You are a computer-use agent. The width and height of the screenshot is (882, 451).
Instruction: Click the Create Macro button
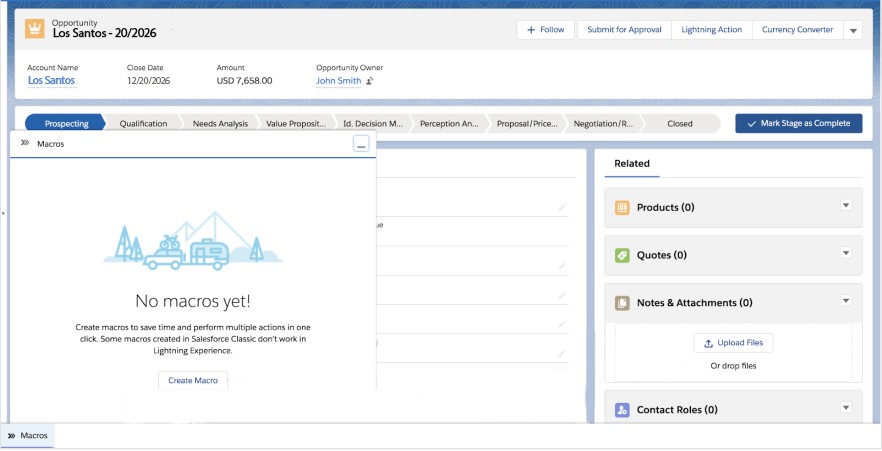(x=193, y=381)
